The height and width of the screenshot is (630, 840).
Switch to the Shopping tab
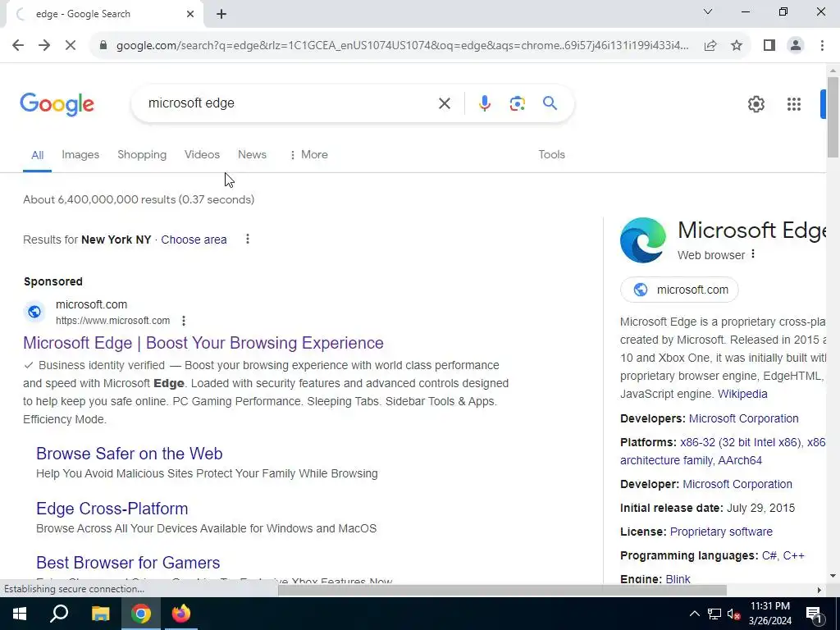click(142, 154)
